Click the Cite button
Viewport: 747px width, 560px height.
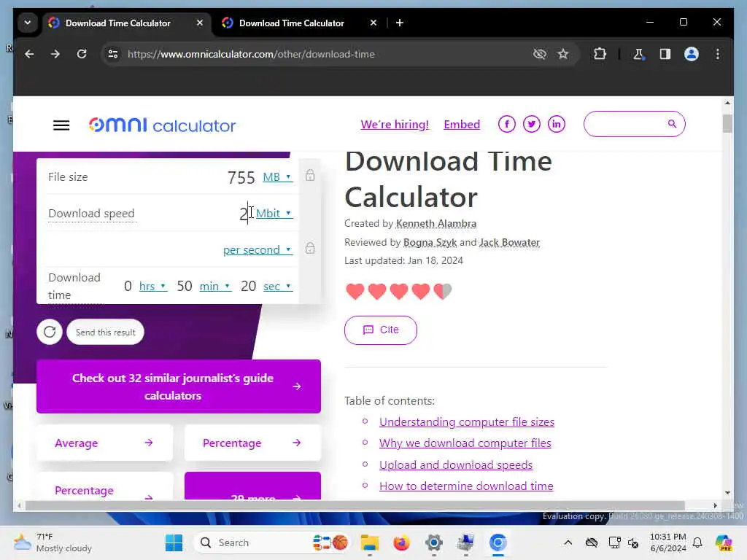(x=381, y=330)
